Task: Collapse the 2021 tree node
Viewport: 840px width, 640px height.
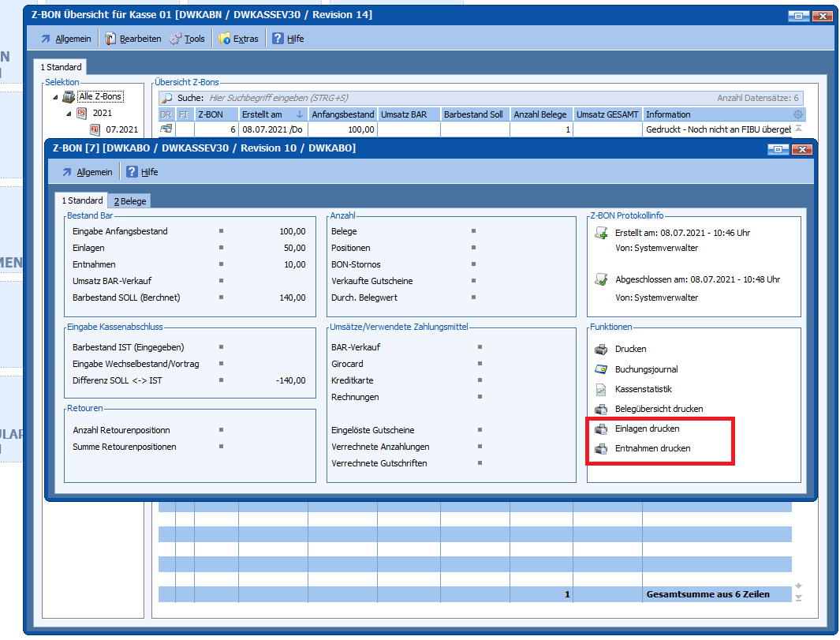Action: (x=69, y=113)
